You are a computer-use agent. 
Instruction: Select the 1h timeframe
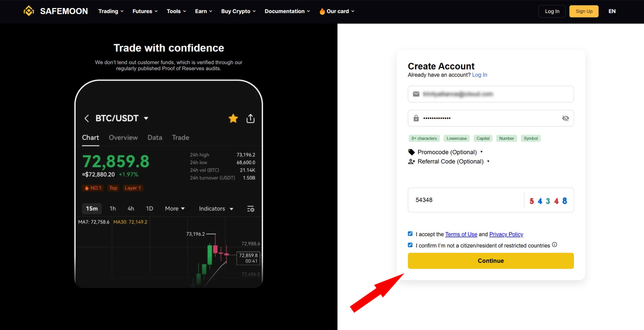[113, 208]
